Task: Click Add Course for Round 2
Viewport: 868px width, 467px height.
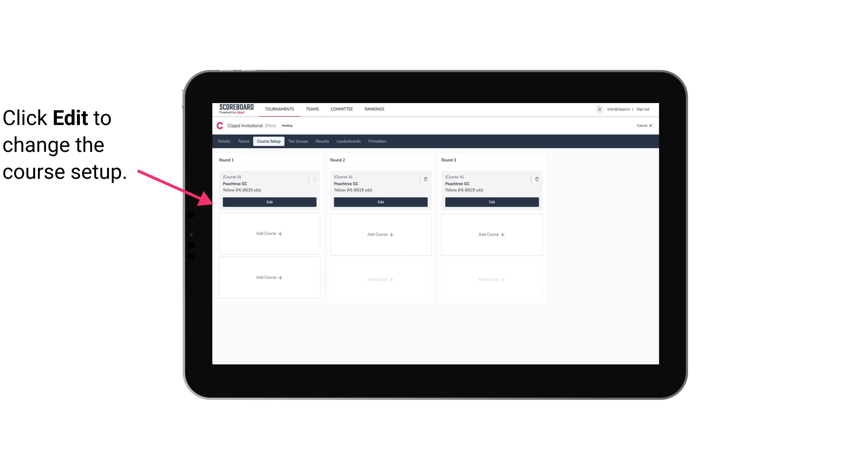Action: [x=380, y=234]
